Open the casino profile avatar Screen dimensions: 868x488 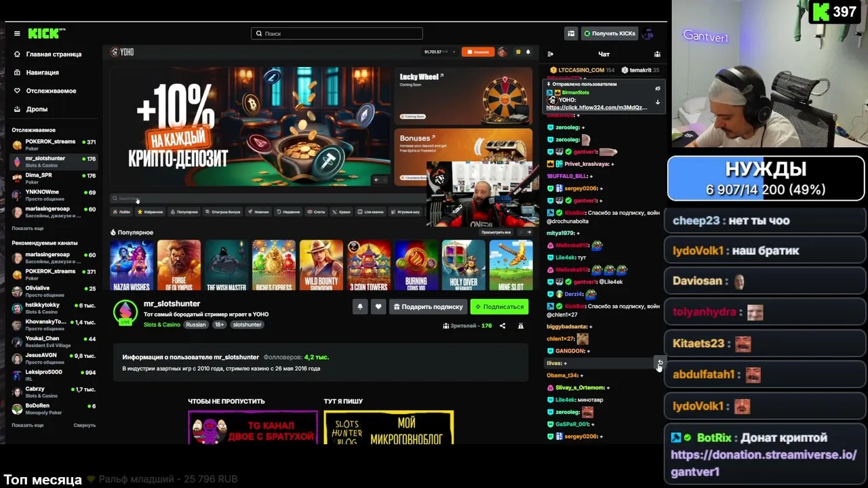[502, 52]
